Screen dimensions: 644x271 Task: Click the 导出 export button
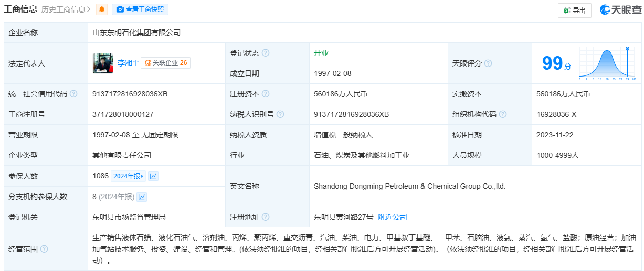click(x=575, y=10)
